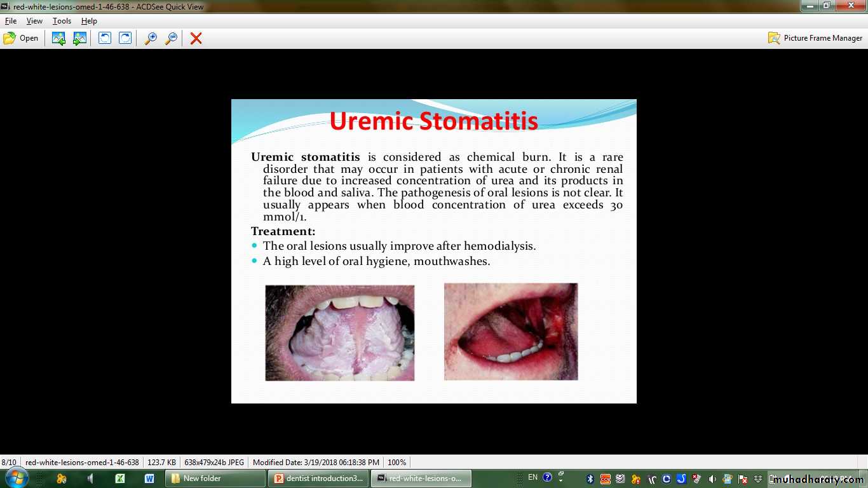Rotate the image clockwise
868x488 pixels.
[125, 38]
